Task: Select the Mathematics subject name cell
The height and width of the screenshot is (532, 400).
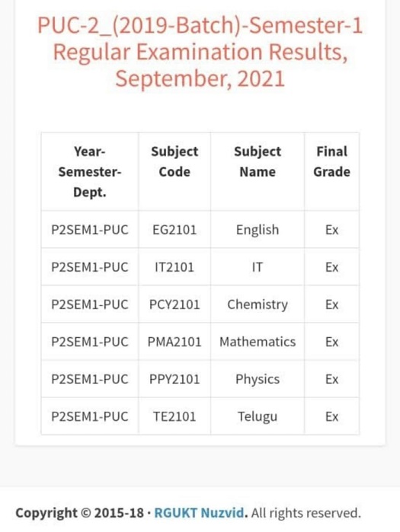Action: [258, 342]
